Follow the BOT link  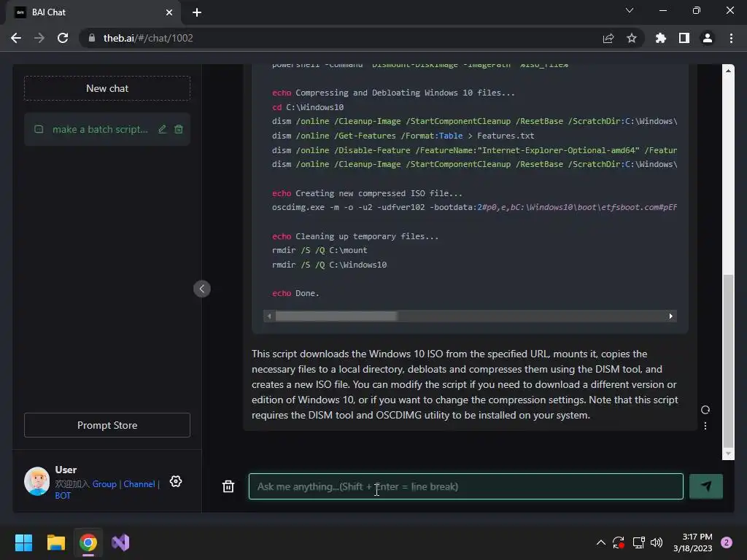(63, 495)
